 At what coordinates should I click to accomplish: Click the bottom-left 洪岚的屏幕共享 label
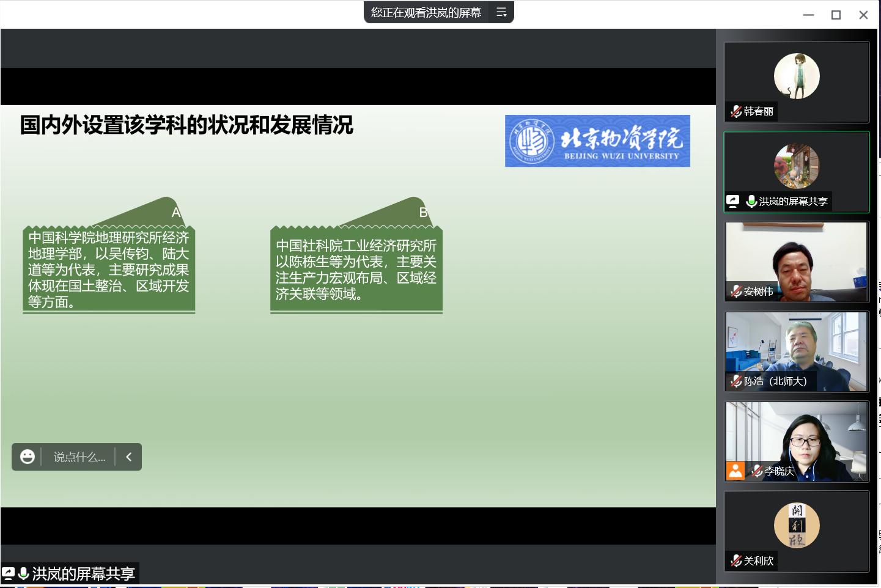[83, 574]
